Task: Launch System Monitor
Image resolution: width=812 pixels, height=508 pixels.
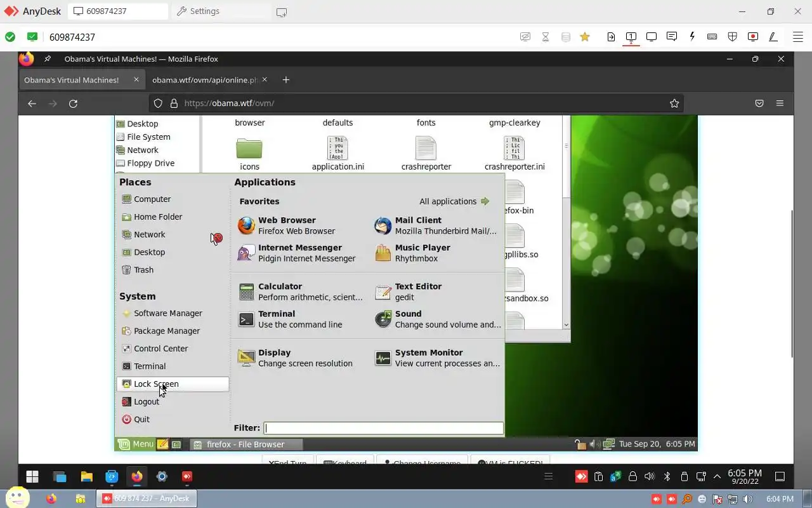Action: point(438,358)
